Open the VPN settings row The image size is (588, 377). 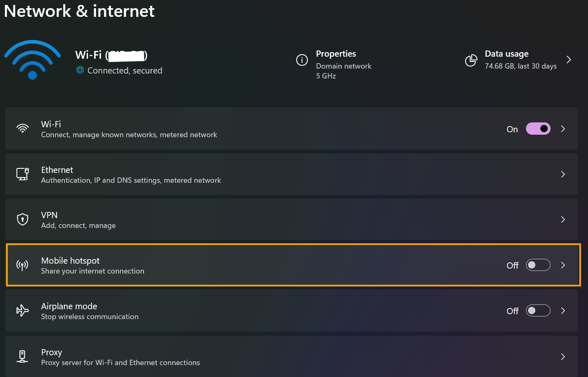coord(291,219)
